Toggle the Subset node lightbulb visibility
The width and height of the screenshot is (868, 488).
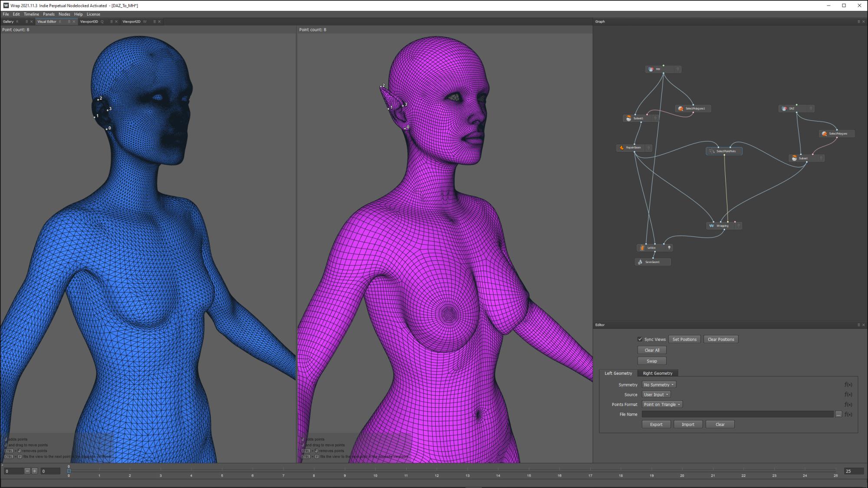[821, 158]
